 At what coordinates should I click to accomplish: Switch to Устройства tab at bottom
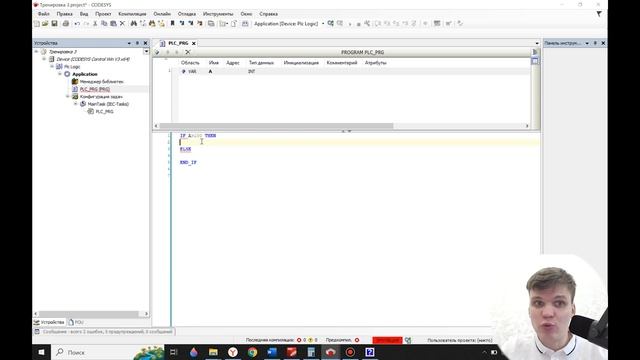[49, 322]
